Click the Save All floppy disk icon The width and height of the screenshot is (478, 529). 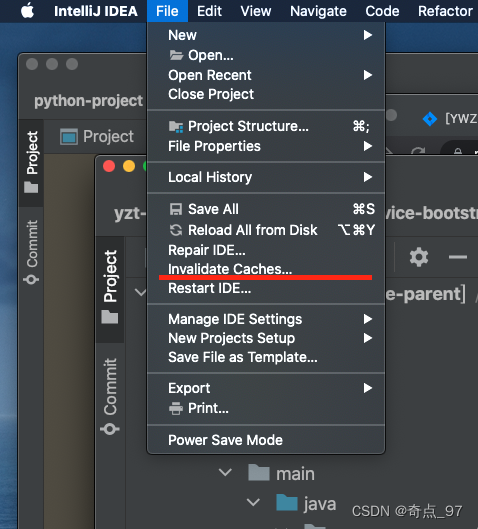point(176,209)
